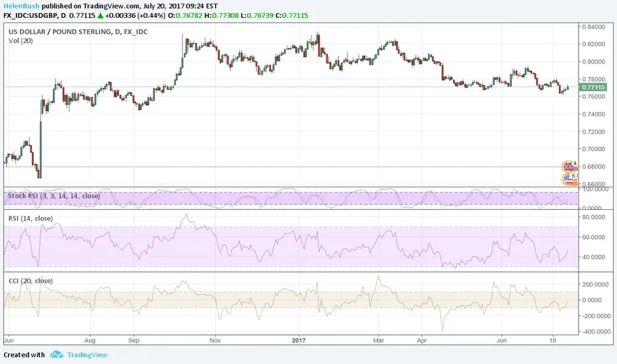The height and width of the screenshot is (364, 617).
Task: Click the 10 date label on time axis
Action: click(x=553, y=340)
